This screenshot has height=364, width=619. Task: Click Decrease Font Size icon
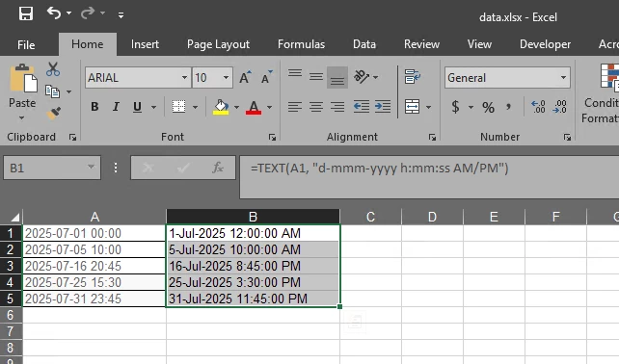(x=267, y=77)
